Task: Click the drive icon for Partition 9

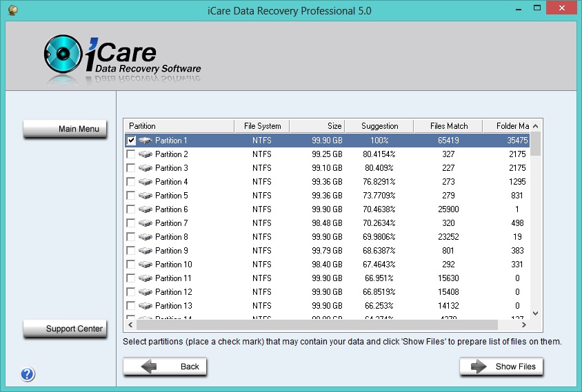Action: 145,251
